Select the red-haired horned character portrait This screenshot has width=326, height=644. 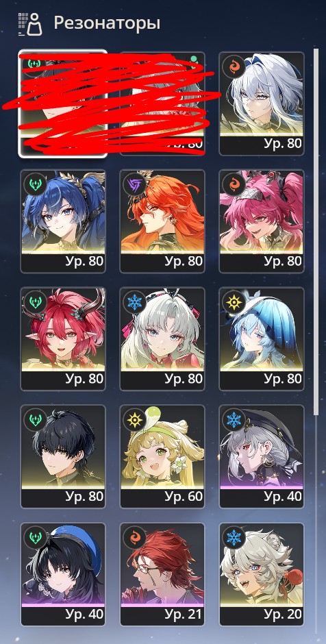[x=63, y=339]
